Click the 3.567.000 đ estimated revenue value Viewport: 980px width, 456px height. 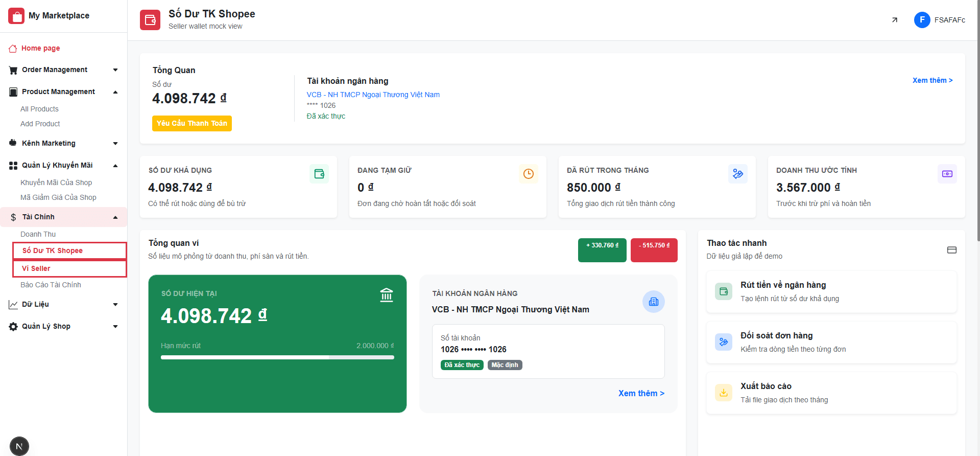[x=808, y=188]
